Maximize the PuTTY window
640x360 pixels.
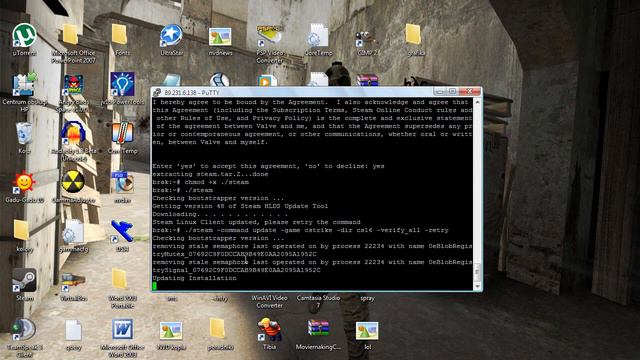(452, 91)
